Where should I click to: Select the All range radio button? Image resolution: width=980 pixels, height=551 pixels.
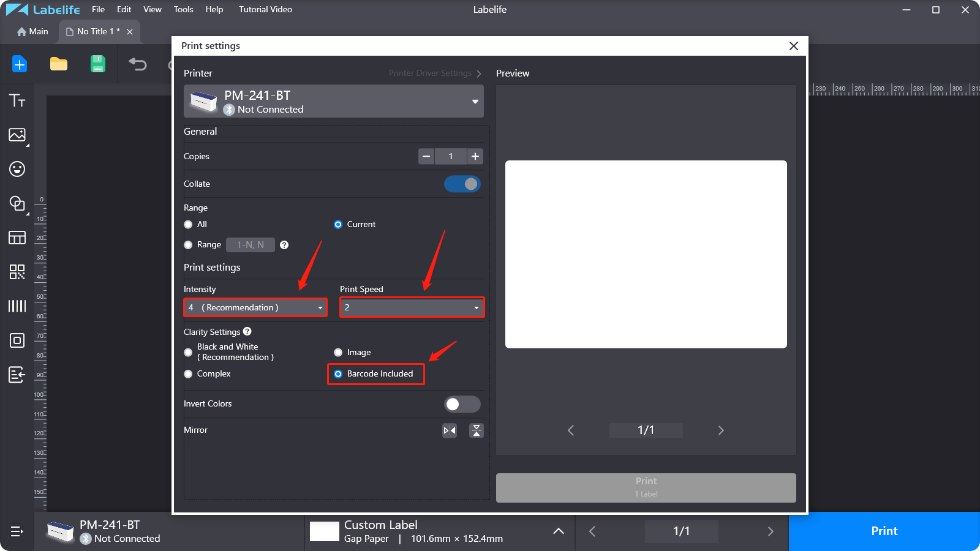[188, 225]
